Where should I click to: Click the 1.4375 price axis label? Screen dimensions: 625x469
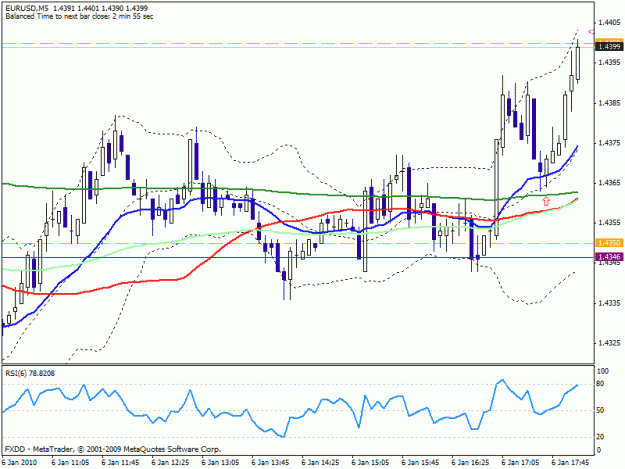pos(609,143)
